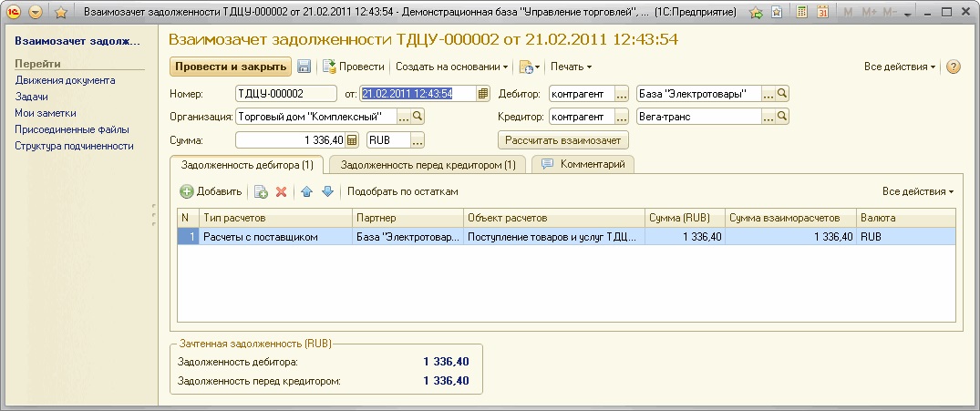This screenshot has height=411, width=980.
Task: Click the M memory button
Action: (x=848, y=12)
